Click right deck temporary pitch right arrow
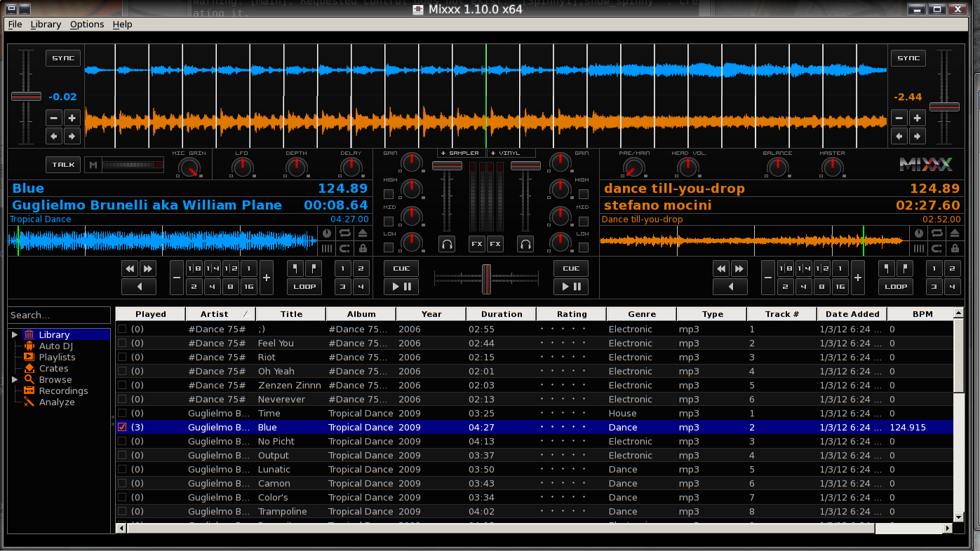This screenshot has width=980, height=551. (x=917, y=136)
